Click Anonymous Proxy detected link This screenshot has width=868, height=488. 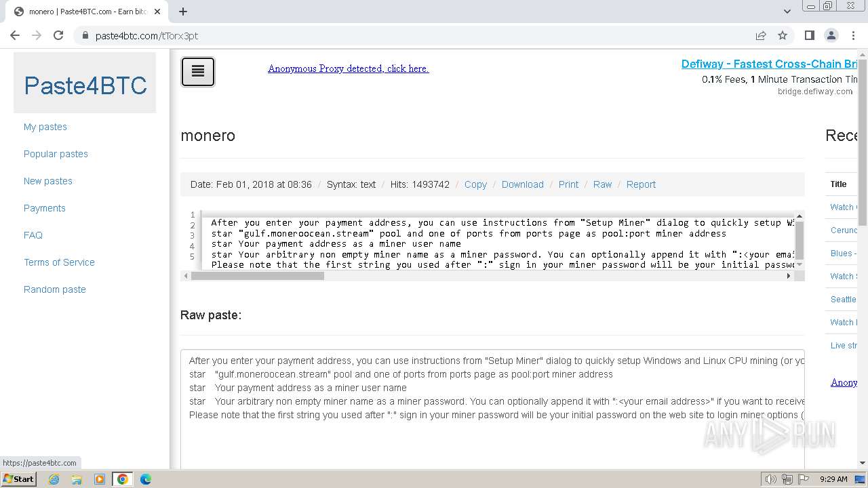(x=349, y=68)
